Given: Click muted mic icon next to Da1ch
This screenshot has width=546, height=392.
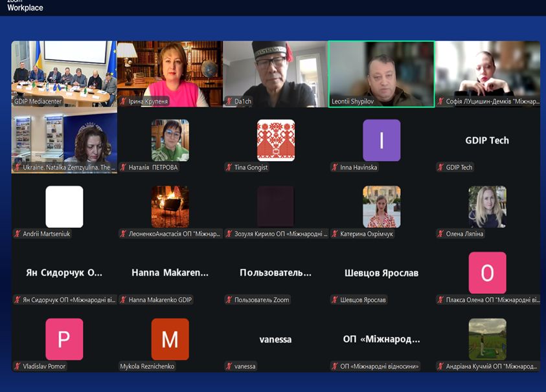Looking at the screenshot, I should [229, 102].
